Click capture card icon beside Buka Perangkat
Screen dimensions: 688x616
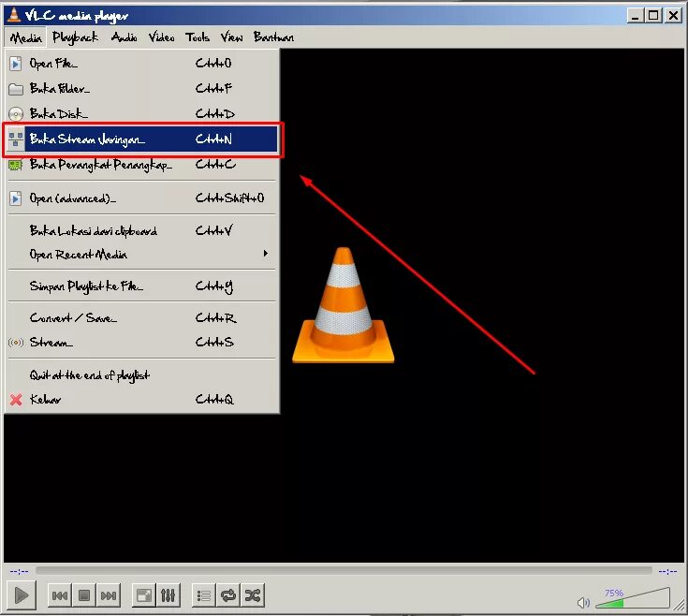(16, 165)
